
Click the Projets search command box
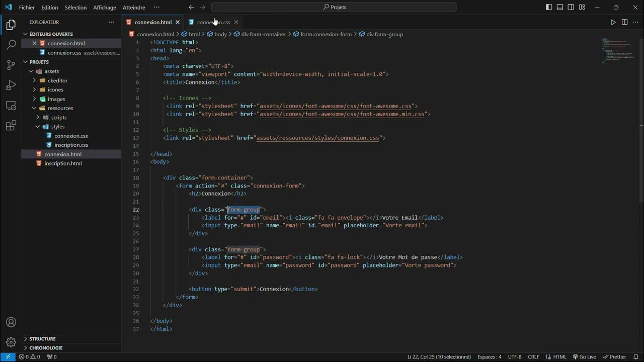pos(334,7)
